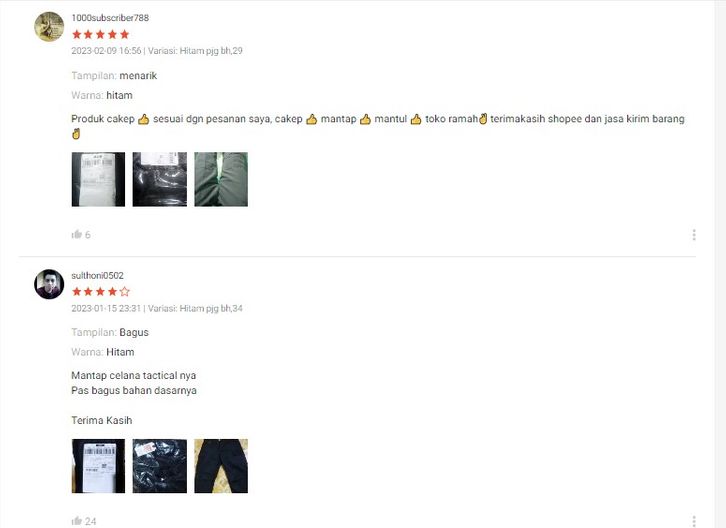Open sulthoni0502's shipping label photo
Viewport: 726px width, 528px height.
pos(98,466)
